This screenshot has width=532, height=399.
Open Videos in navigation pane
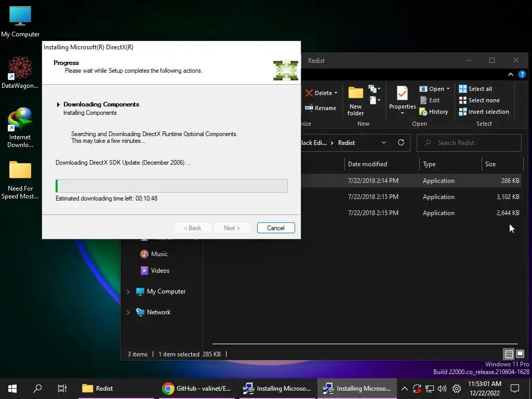pyautogui.click(x=155, y=271)
